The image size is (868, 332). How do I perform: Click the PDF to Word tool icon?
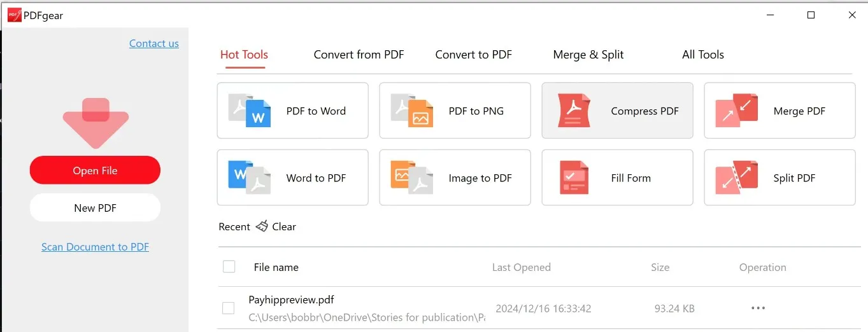pyautogui.click(x=250, y=111)
